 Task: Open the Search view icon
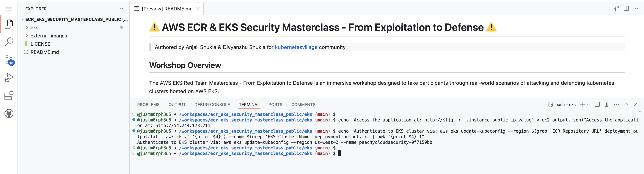[9, 42]
